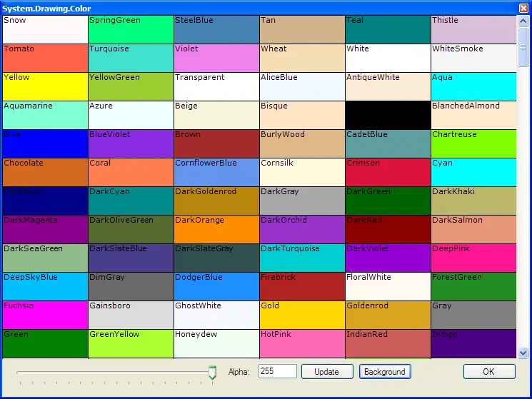The height and width of the screenshot is (399, 532).
Task: Select the Teal color swatch
Action: (388, 29)
